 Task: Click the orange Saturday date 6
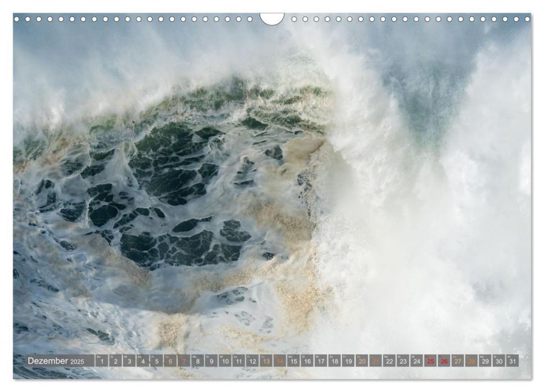tap(170, 361)
